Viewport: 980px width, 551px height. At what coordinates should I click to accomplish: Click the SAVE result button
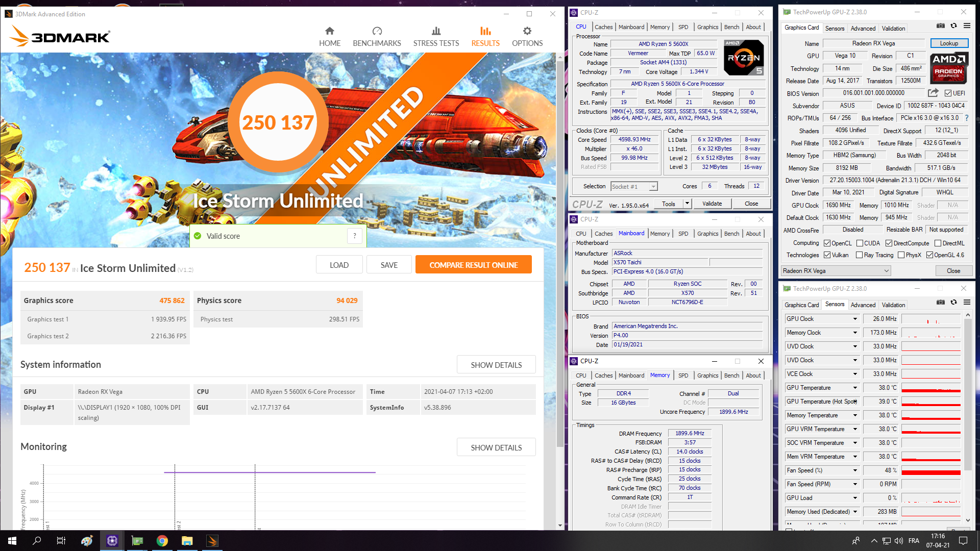[389, 265]
